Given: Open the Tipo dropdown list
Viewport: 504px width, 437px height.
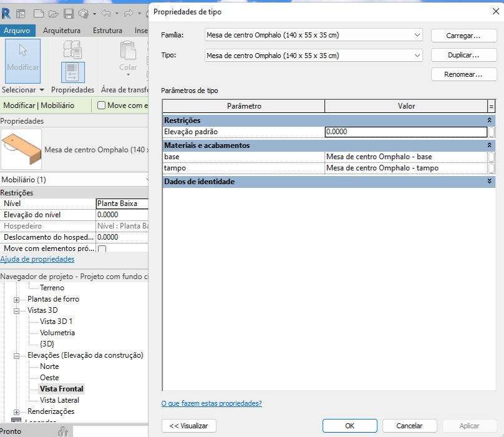Looking at the screenshot, I should coord(313,56).
